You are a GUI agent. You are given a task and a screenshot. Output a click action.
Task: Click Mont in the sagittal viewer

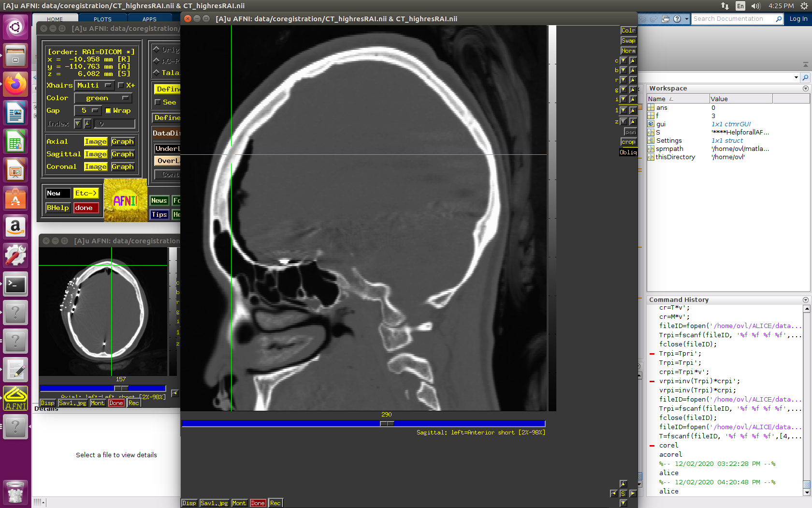pos(239,503)
